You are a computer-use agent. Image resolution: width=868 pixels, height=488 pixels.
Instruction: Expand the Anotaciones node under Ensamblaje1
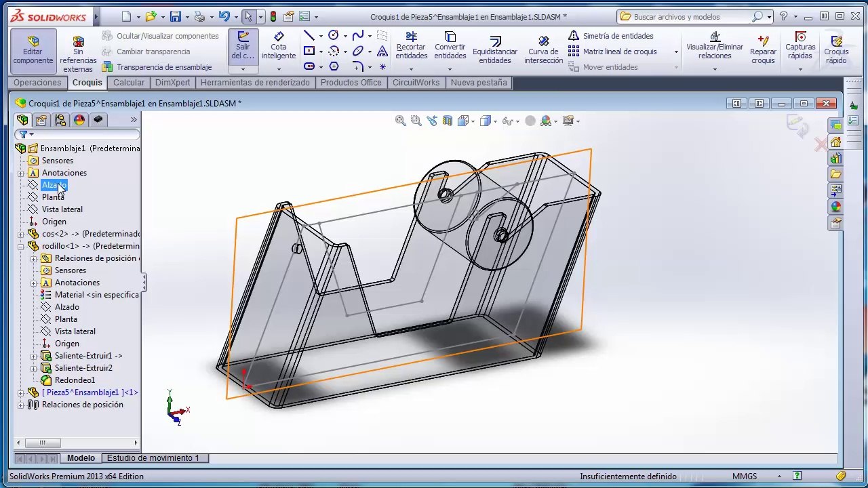click(x=21, y=173)
